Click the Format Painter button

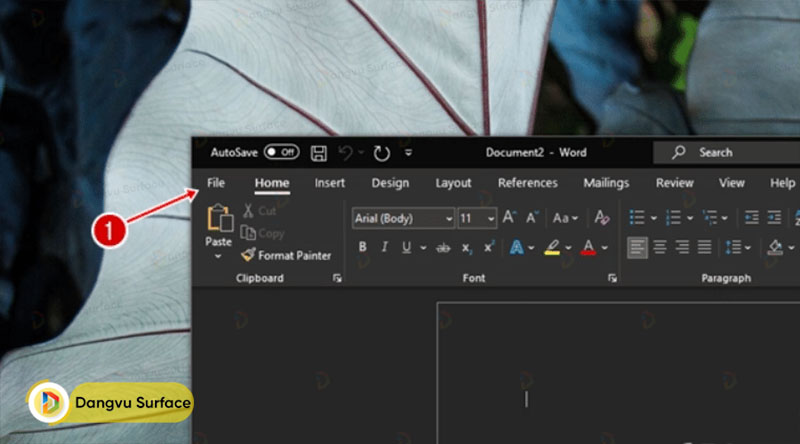[286, 255]
